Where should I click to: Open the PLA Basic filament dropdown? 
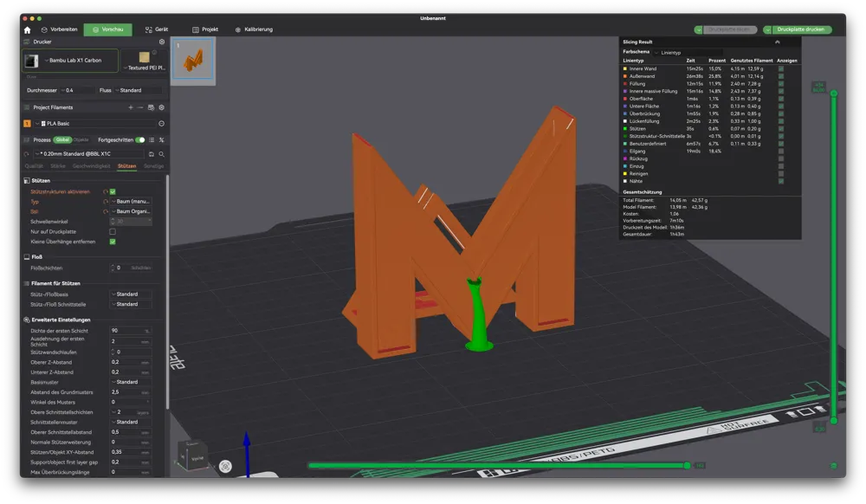point(95,124)
